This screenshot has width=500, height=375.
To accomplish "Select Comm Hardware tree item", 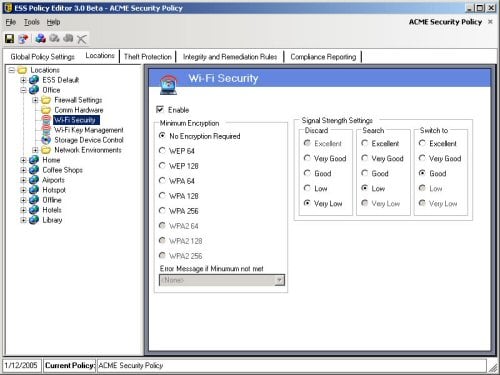I will 79,110.
